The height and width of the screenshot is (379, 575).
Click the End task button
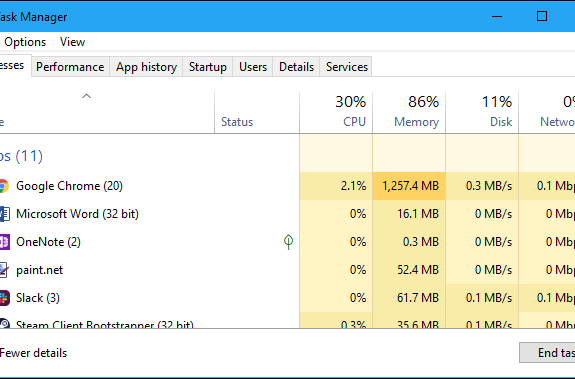click(x=547, y=353)
